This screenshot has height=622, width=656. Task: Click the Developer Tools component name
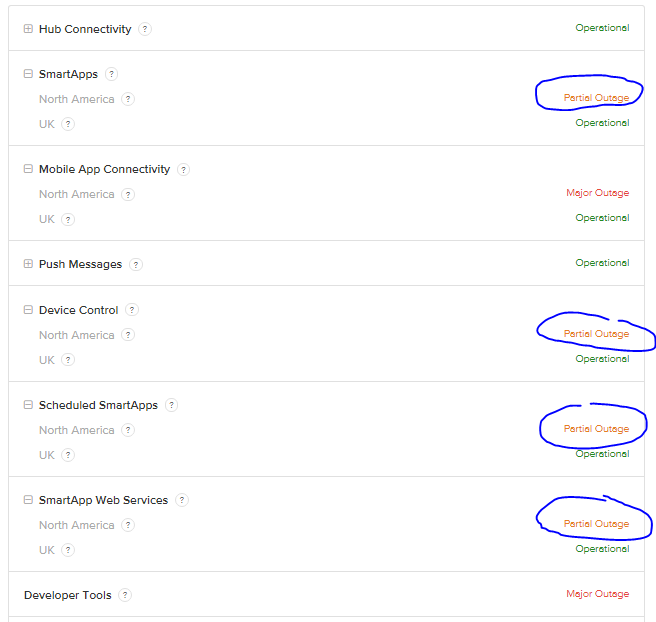67,595
